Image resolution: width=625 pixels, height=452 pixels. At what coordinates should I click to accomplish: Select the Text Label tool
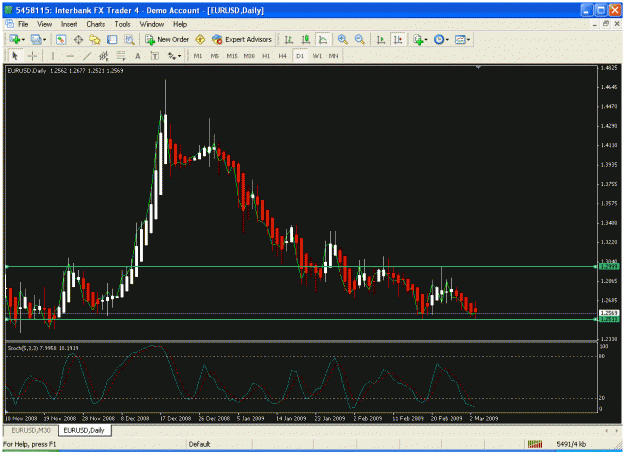155,56
